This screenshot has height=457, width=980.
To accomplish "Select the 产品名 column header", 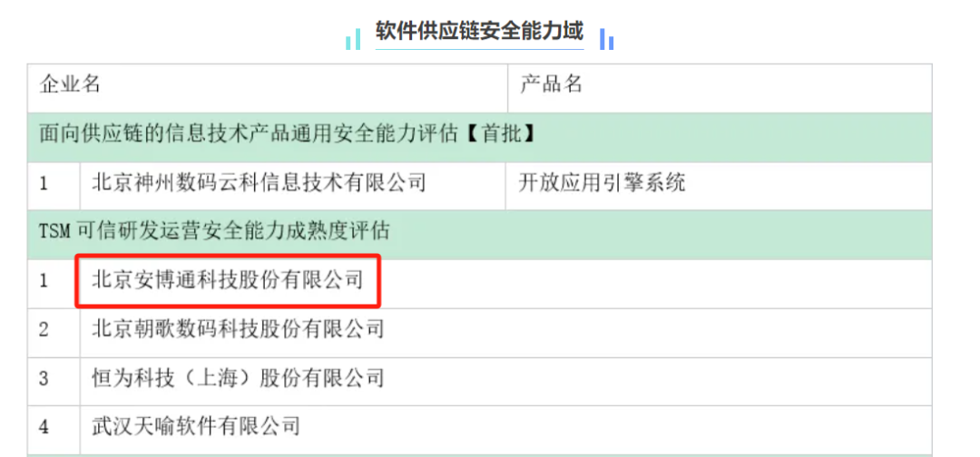I will 550,86.
